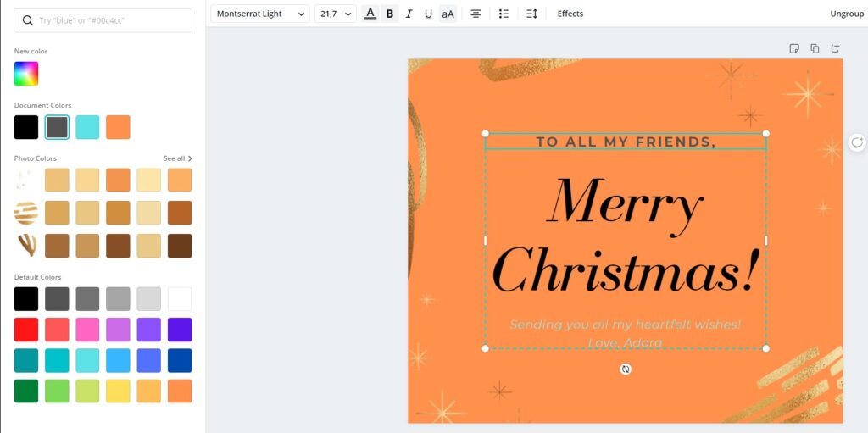Viewport: 868px width, 433px height.
Task: Select dark green default color
Action: pos(26,391)
